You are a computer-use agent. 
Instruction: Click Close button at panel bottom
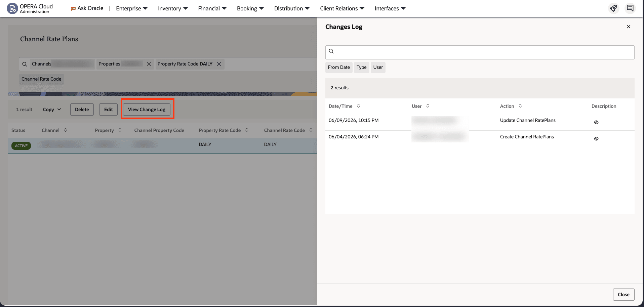tap(623, 295)
